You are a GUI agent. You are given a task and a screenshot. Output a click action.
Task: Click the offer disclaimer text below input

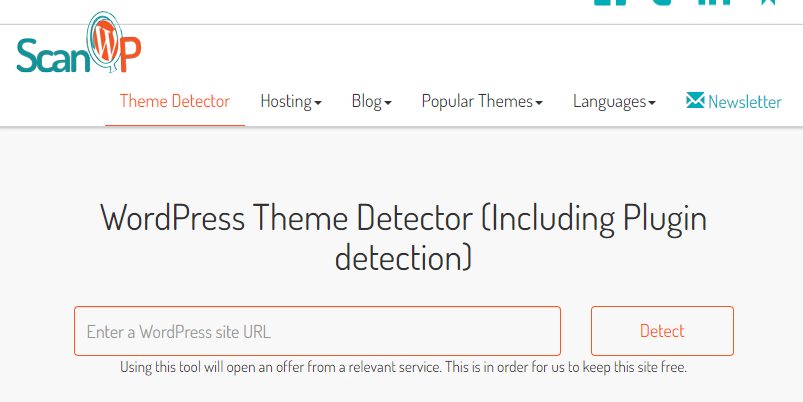(404, 367)
